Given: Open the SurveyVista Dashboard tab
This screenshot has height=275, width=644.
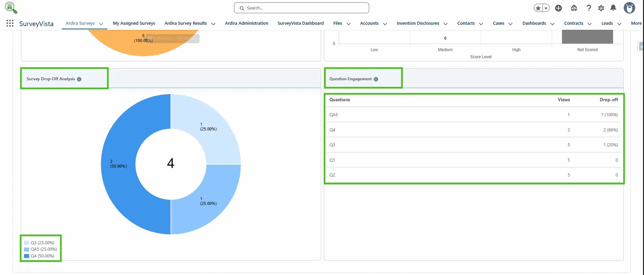Looking at the screenshot, I should click(x=301, y=23).
